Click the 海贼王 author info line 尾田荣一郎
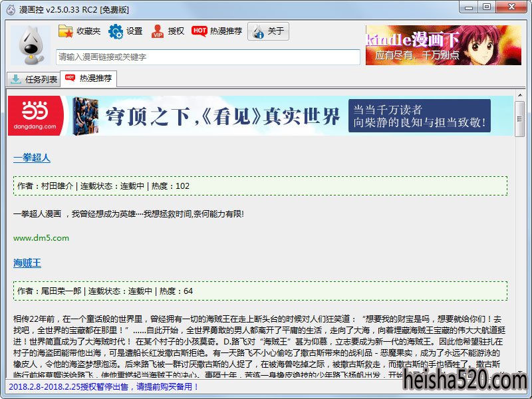 260,291
